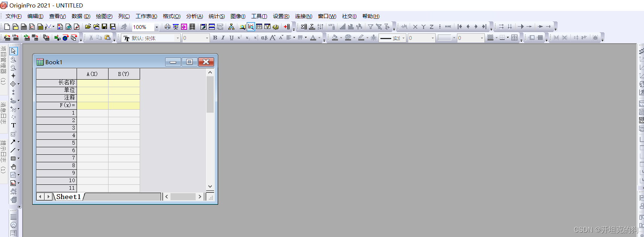Click the Remove Filter icon
644x237 pixels.
point(379,27)
